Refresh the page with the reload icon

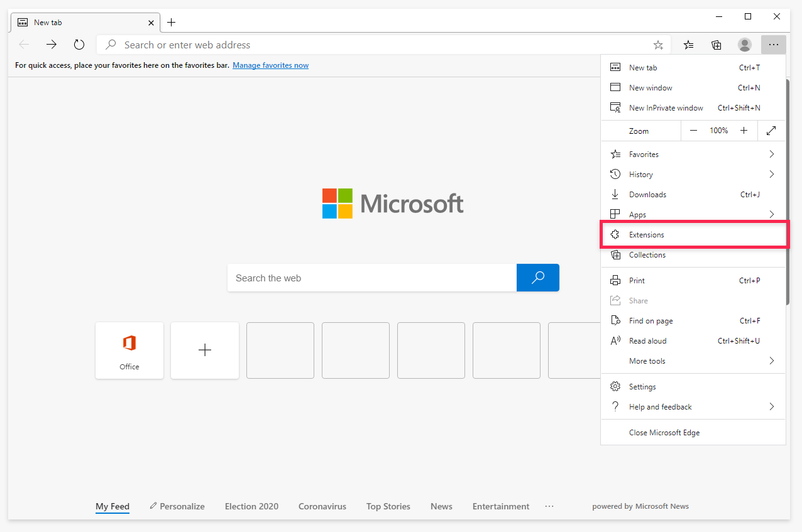tap(79, 45)
